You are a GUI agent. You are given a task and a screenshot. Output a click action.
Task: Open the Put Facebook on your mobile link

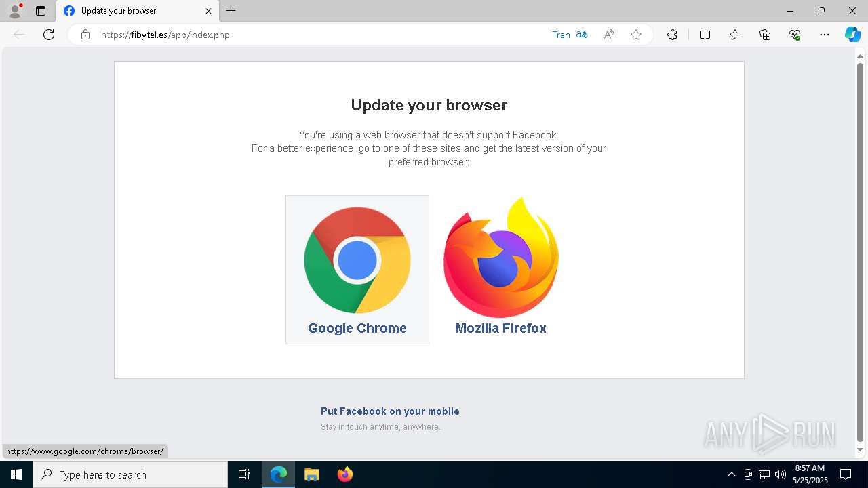[x=390, y=411]
